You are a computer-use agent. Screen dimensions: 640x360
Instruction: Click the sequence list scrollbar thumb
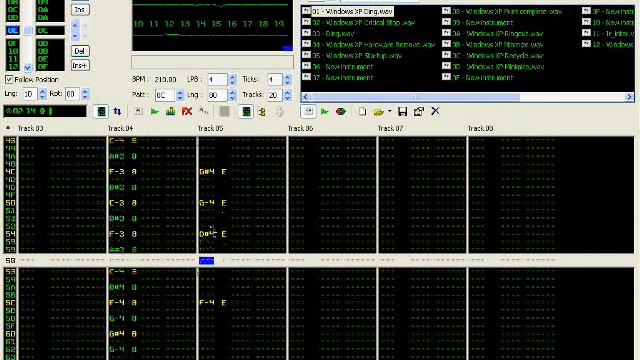point(27,31)
